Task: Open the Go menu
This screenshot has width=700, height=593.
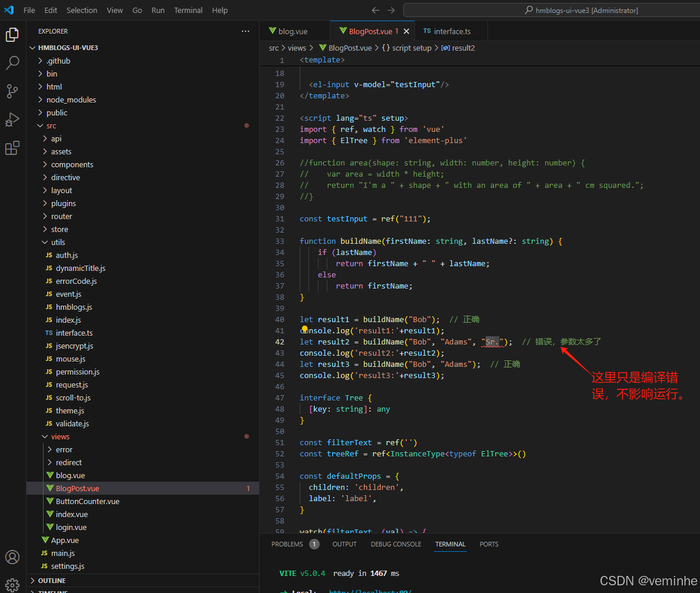Action: click(137, 10)
